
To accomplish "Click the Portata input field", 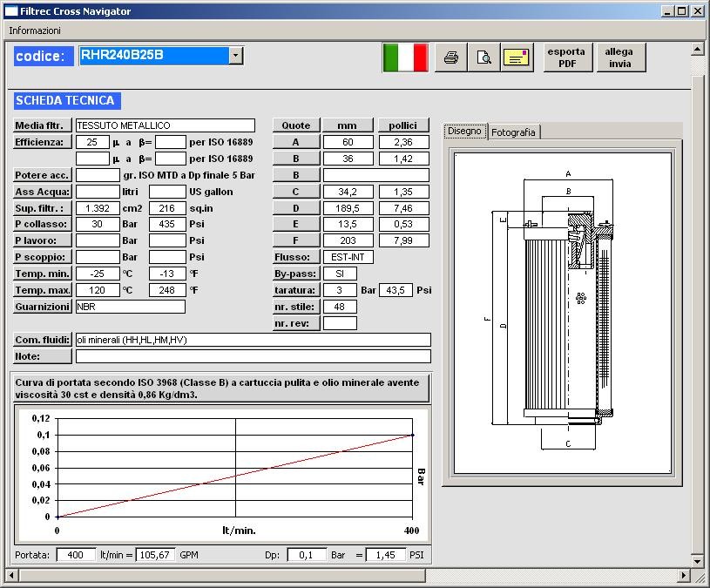I will click(76, 554).
